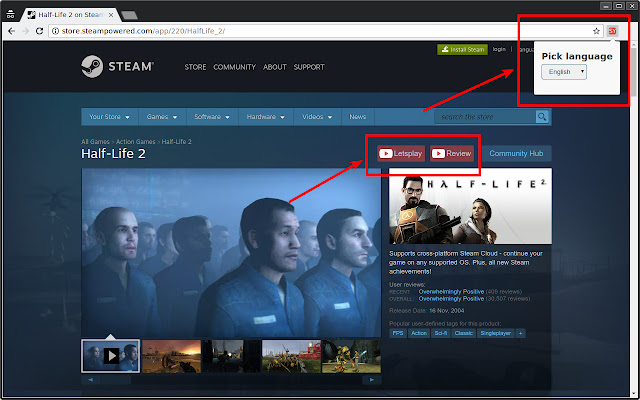The image size is (640, 400).
Task: Click the Steam logo
Action: (x=117, y=67)
